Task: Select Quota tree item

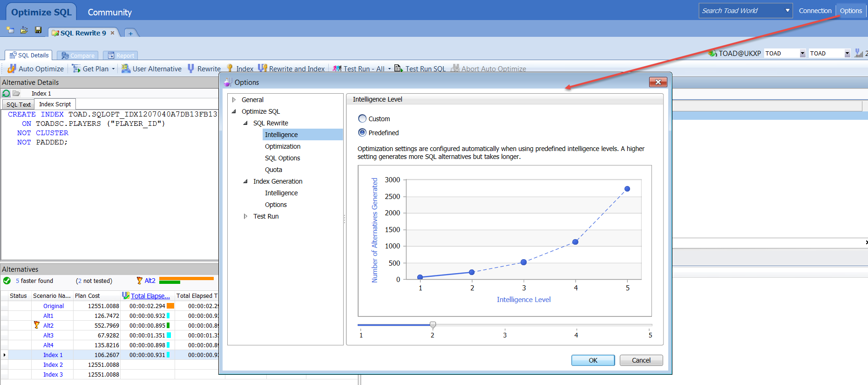Action: tap(273, 170)
